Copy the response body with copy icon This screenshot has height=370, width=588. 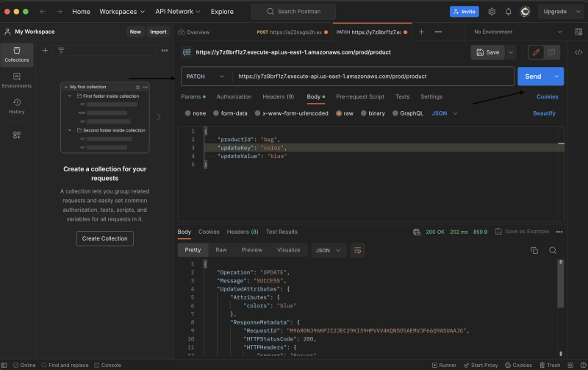coord(534,250)
